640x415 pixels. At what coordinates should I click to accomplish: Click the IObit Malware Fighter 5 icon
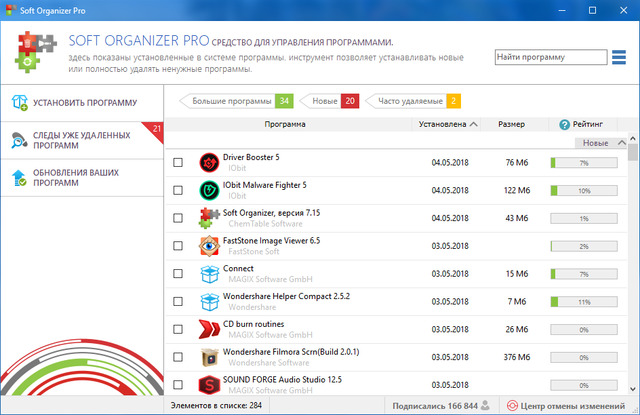tap(209, 190)
